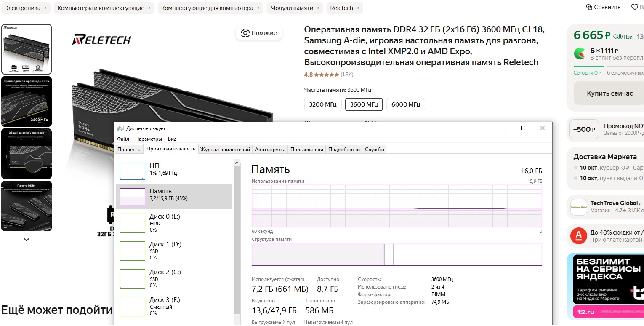644x326 pixels.
Task: Click the red Alfa bank icon
Action: point(578,236)
